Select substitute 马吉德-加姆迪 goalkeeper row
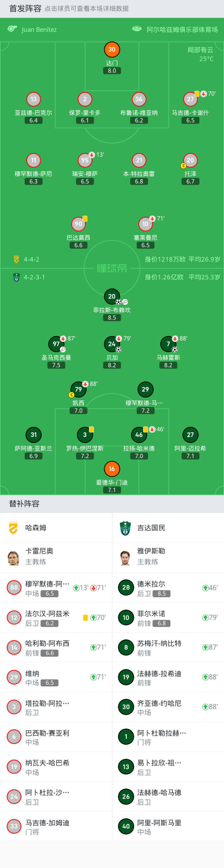The height and width of the screenshot is (868, 224). pyautogui.click(x=56, y=826)
